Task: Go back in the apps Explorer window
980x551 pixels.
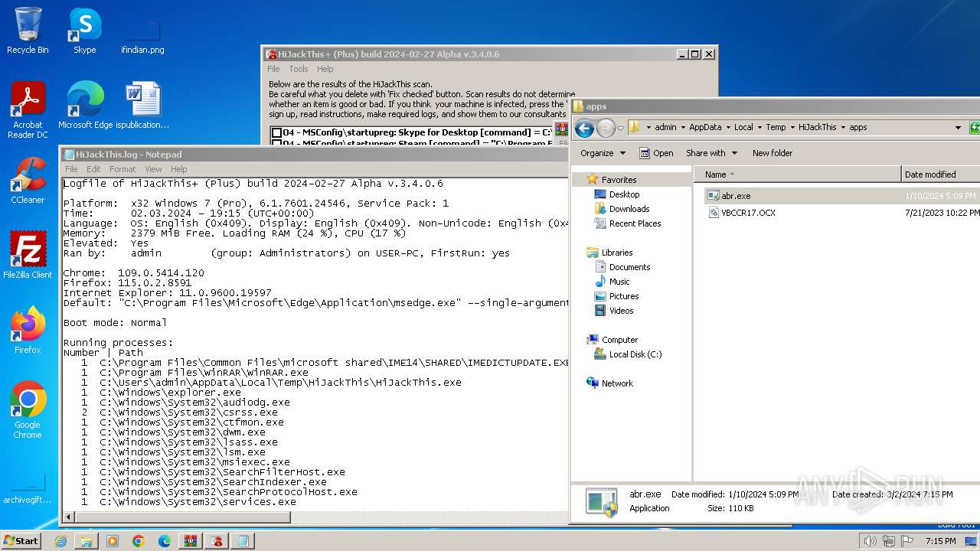Action: (585, 128)
